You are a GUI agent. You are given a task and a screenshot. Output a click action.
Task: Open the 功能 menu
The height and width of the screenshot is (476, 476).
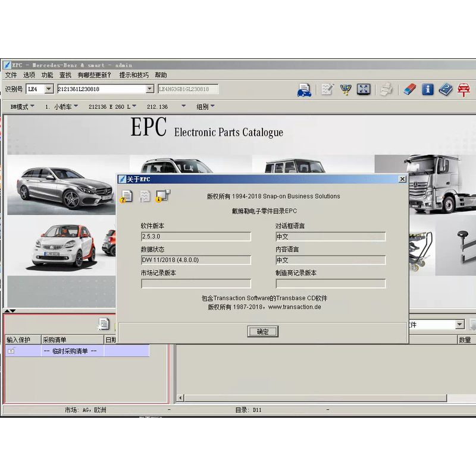47,75
